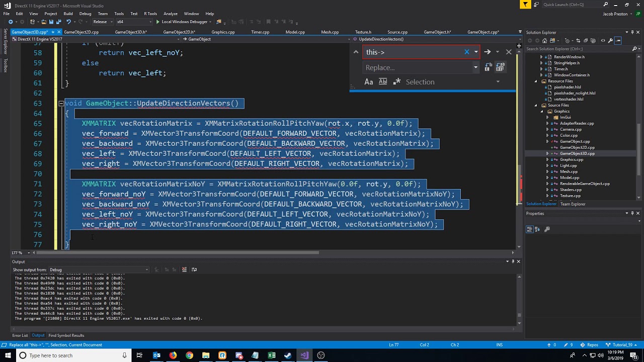
Task: Click Clear All icon in Output panel
Action: [x=184, y=269]
